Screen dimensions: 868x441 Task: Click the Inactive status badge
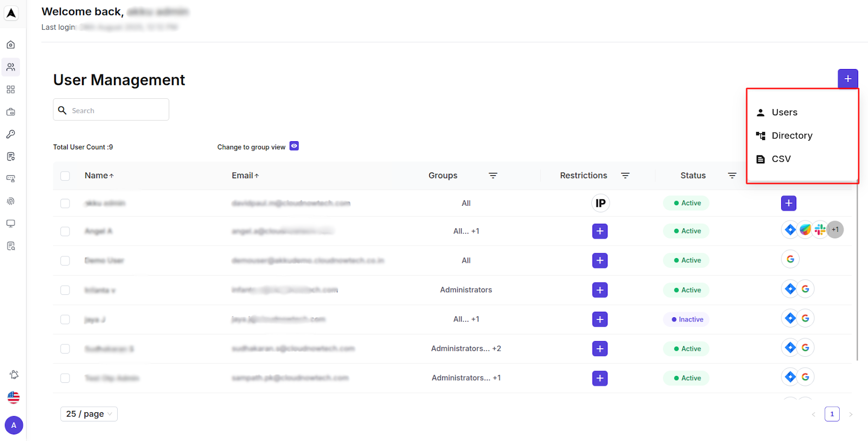[686, 319]
